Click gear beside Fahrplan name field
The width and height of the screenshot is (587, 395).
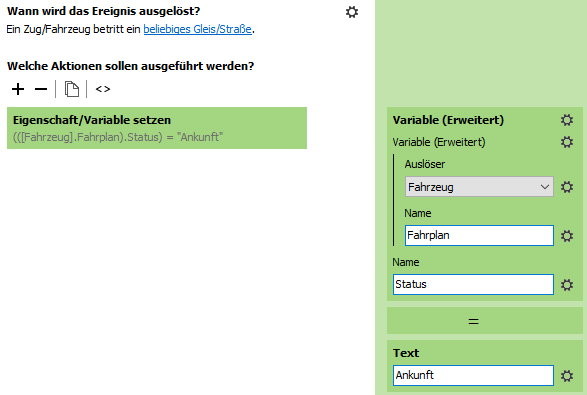pyautogui.click(x=567, y=236)
